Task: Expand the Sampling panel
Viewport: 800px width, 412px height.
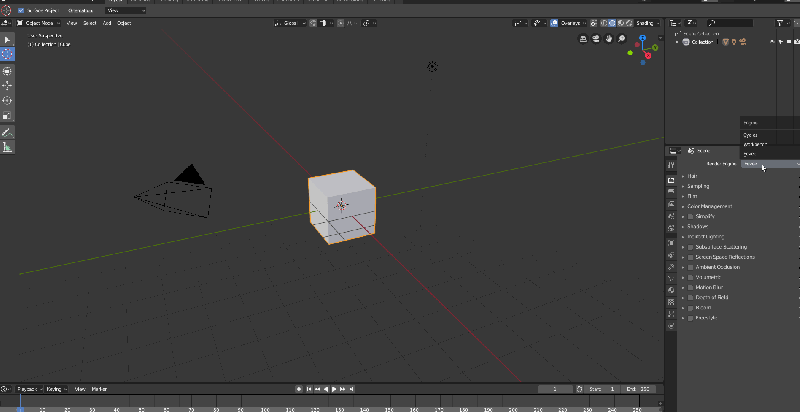Action: click(698, 186)
